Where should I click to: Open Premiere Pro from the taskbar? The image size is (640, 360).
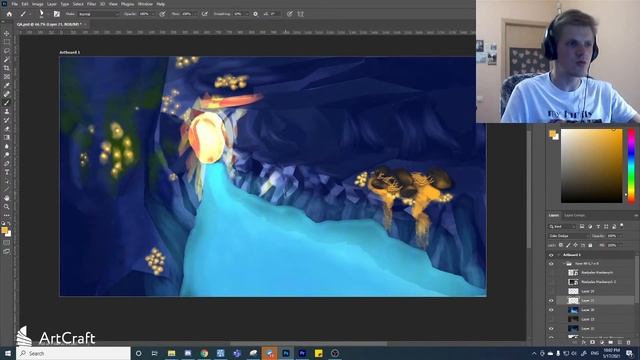pyautogui.click(x=302, y=353)
